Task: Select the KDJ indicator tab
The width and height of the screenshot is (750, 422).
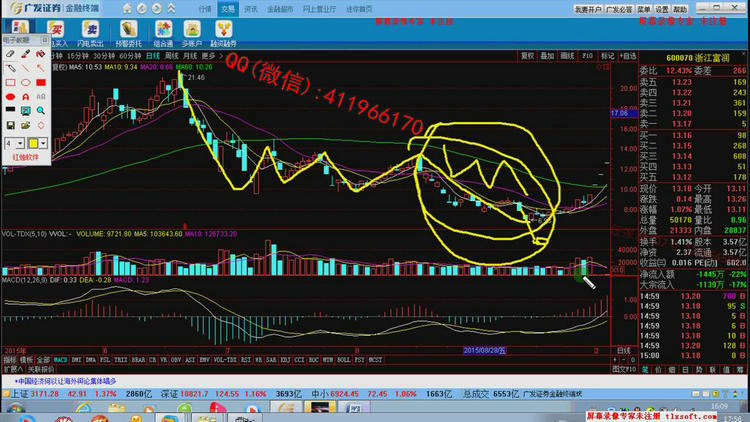Action: [x=285, y=360]
